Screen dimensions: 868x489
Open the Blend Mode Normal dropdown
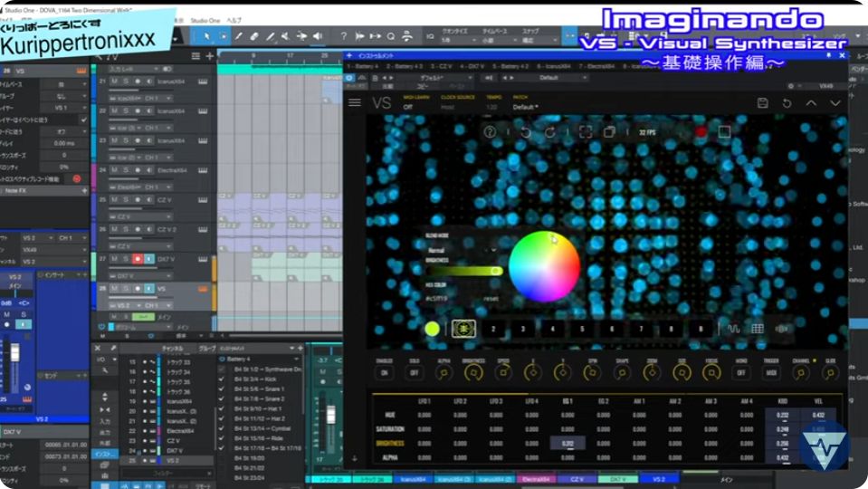461,250
